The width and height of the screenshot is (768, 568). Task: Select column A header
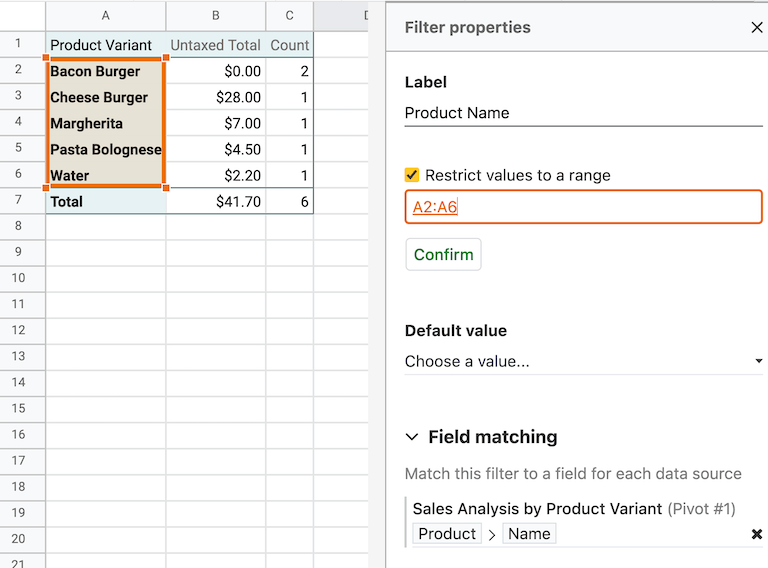[105, 16]
